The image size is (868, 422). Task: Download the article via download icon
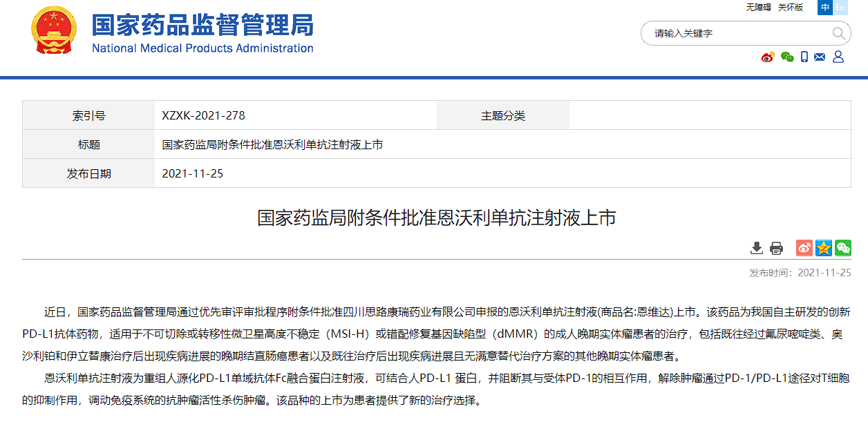click(757, 248)
